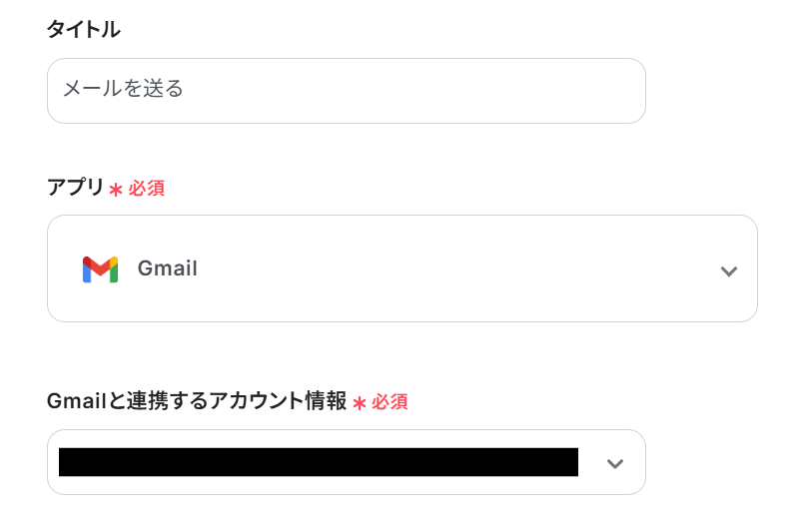Click the アプリ field label
Viewport: 812px width, 527px height.
coord(75,187)
